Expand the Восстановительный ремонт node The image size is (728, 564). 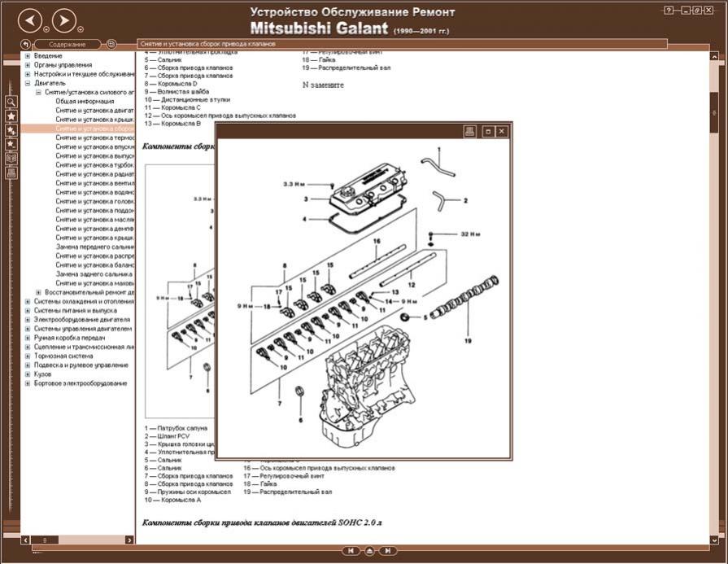38,292
